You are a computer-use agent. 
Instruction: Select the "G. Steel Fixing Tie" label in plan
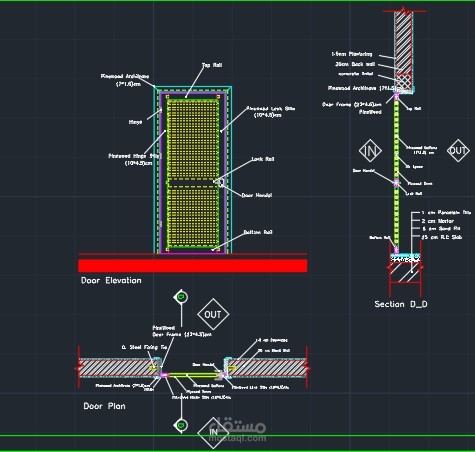(x=144, y=347)
